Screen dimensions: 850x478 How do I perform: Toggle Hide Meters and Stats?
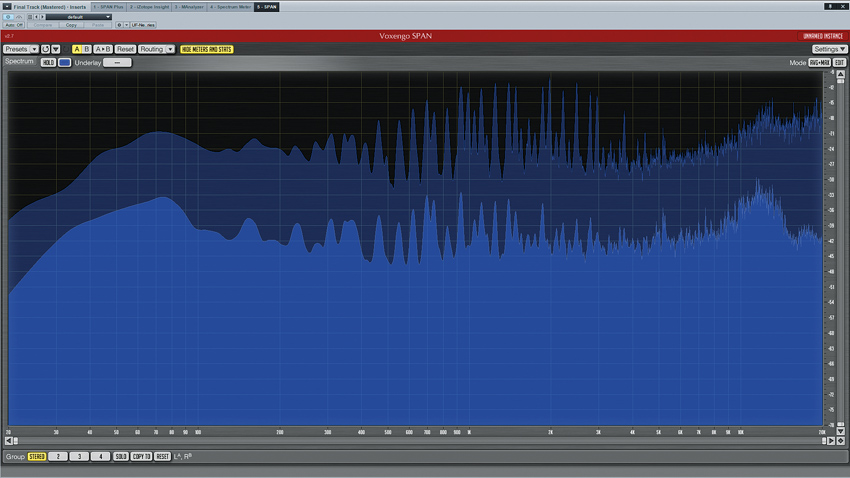(206, 49)
